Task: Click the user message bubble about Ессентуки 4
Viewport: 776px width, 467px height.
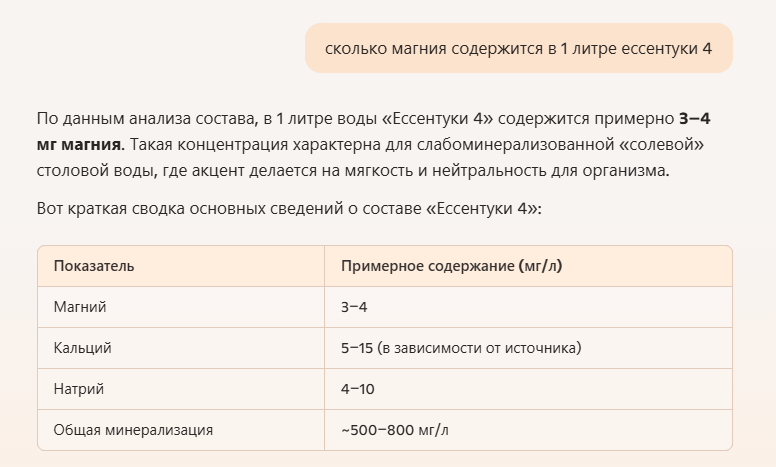Action: [x=519, y=48]
